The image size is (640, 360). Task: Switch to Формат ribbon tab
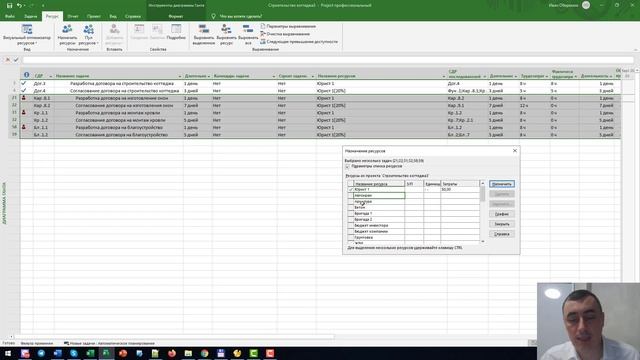(176, 16)
